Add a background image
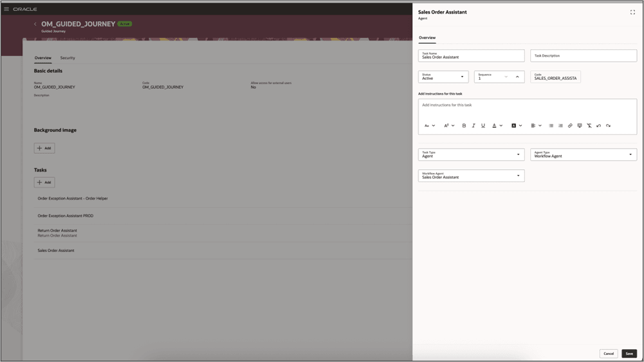This screenshot has height=362, width=644. 44,148
